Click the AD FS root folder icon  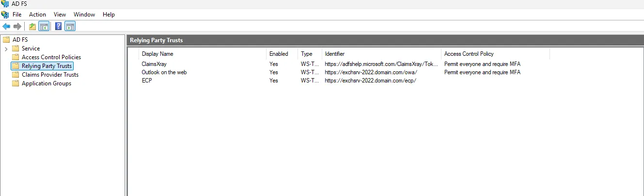click(x=6, y=40)
